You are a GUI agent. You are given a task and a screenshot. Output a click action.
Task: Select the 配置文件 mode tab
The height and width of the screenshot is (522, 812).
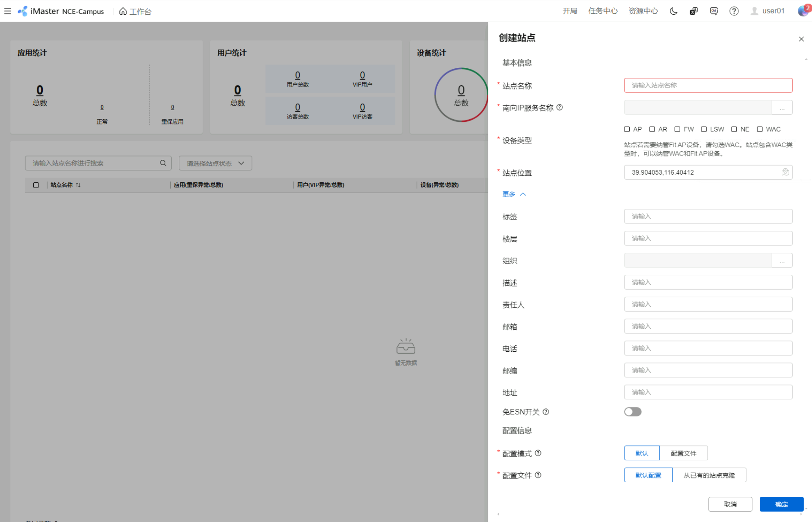tap(683, 453)
